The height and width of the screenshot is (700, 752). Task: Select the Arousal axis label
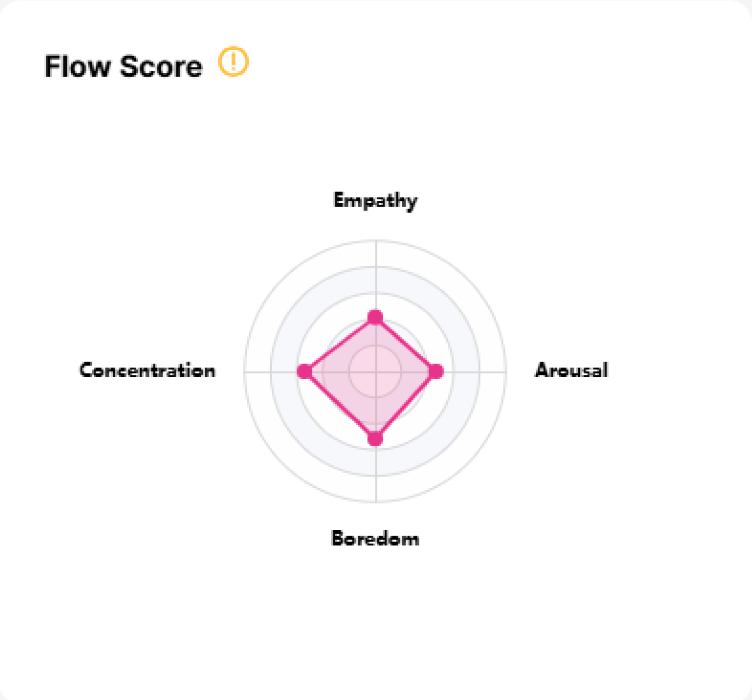[571, 370]
